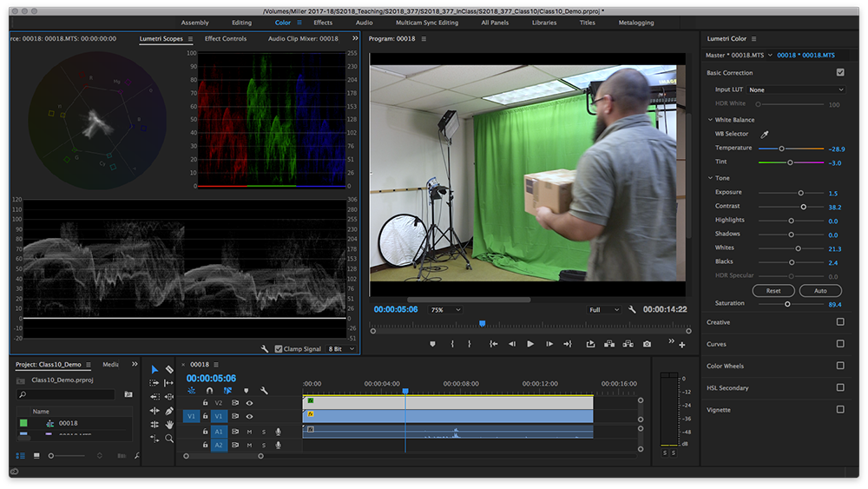
Task: Select the Pen tool
Action: point(169,410)
